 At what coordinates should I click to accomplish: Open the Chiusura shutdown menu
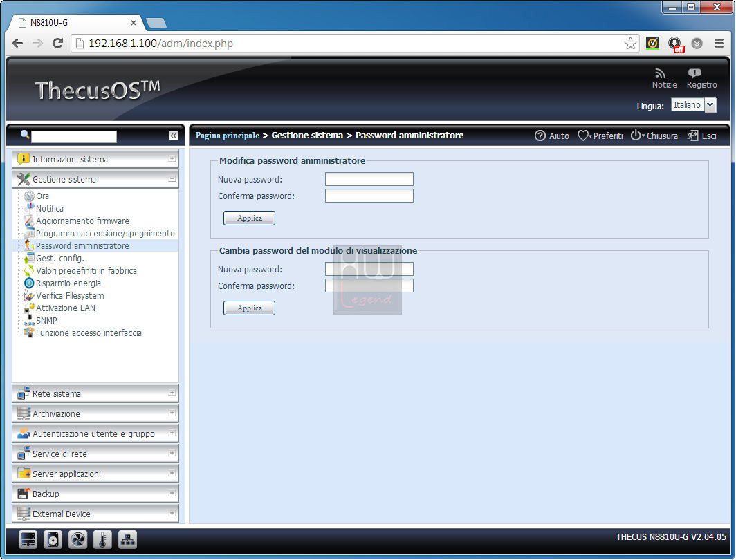tap(654, 136)
